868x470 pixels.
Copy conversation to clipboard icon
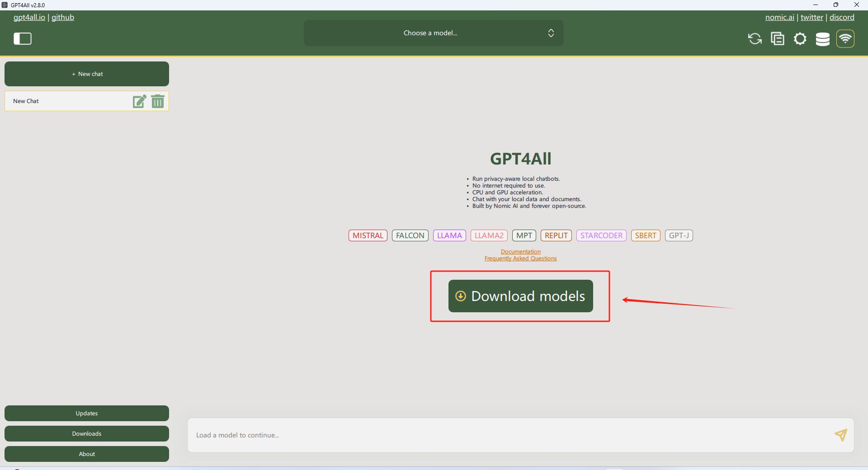tap(777, 39)
